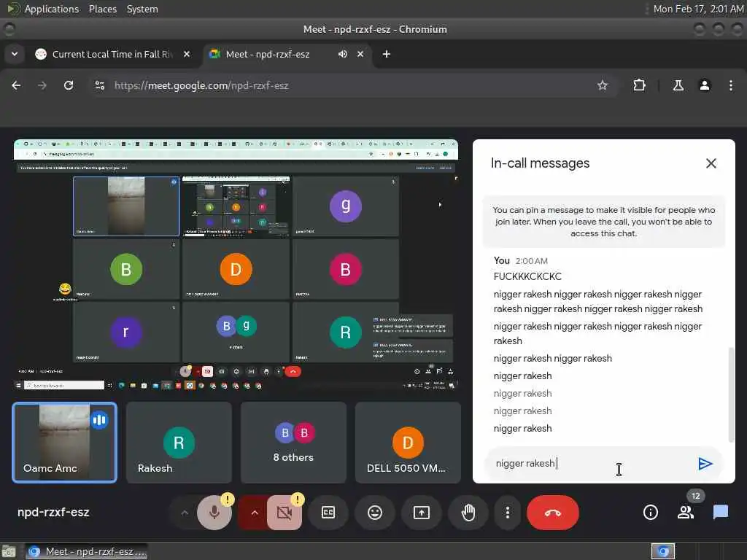Open the tab search dropdown chevron

[15, 54]
